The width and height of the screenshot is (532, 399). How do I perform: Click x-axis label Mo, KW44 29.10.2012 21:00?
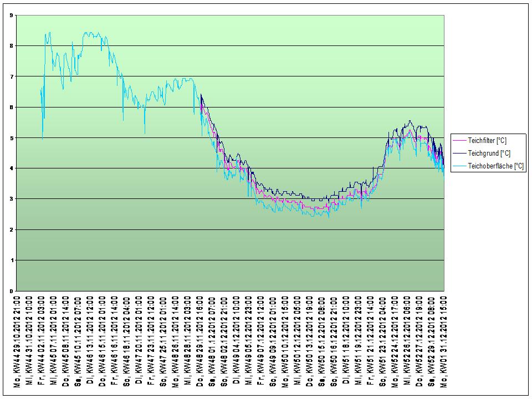(18, 340)
